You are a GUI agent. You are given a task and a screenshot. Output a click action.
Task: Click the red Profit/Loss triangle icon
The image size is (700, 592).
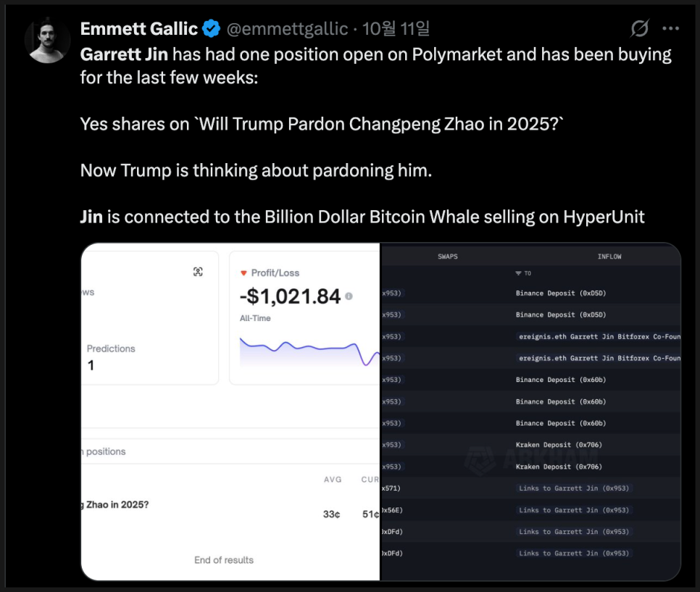[243, 273]
